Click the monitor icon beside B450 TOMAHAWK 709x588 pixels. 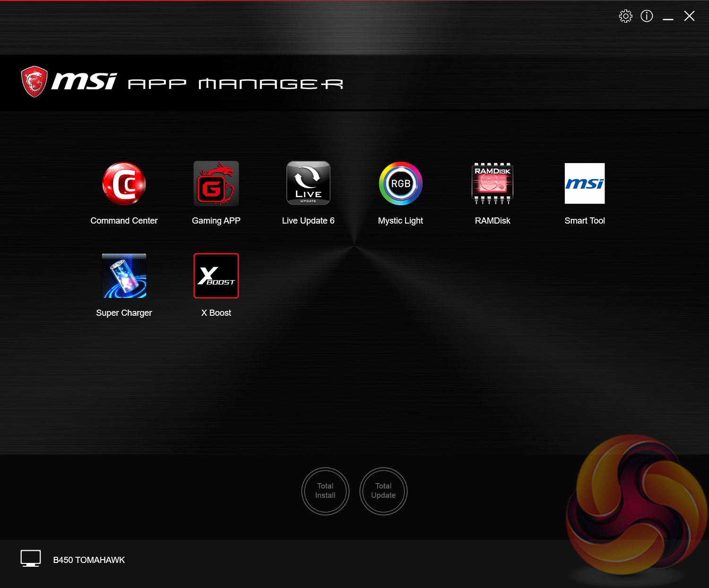(31, 559)
